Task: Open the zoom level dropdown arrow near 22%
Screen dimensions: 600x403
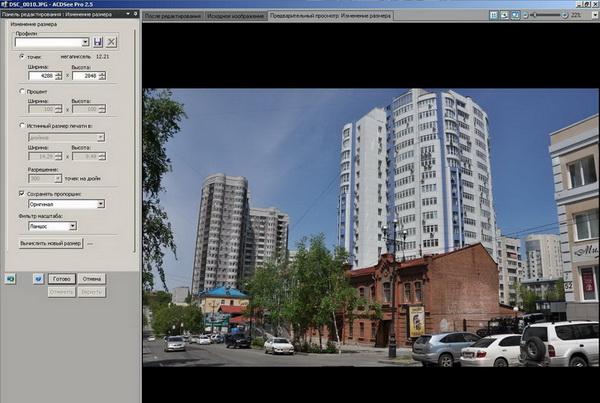Action: click(x=595, y=15)
